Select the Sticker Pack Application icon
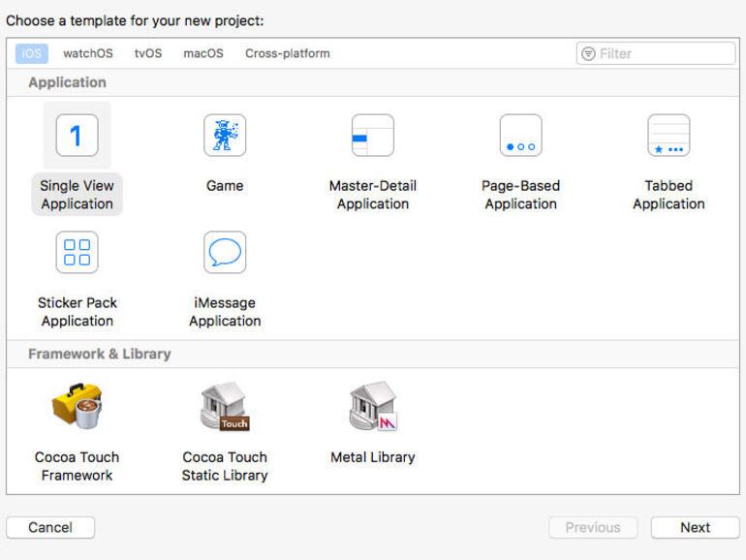 77,252
